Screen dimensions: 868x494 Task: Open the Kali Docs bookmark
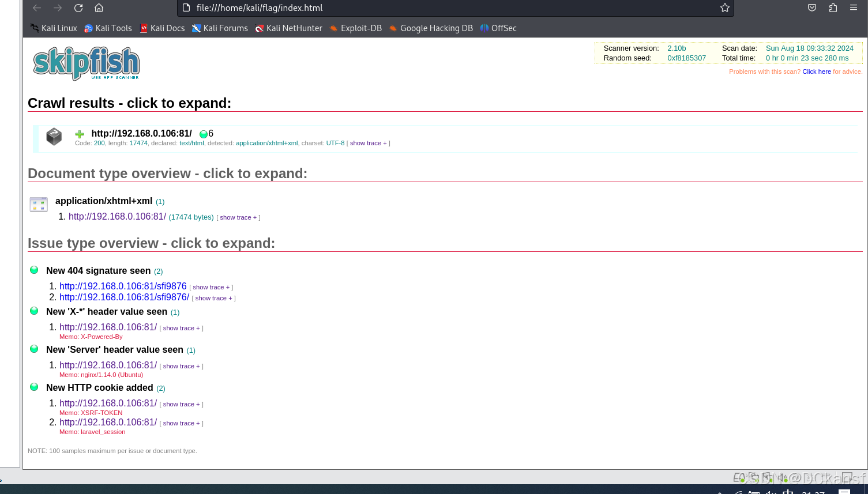pos(162,28)
